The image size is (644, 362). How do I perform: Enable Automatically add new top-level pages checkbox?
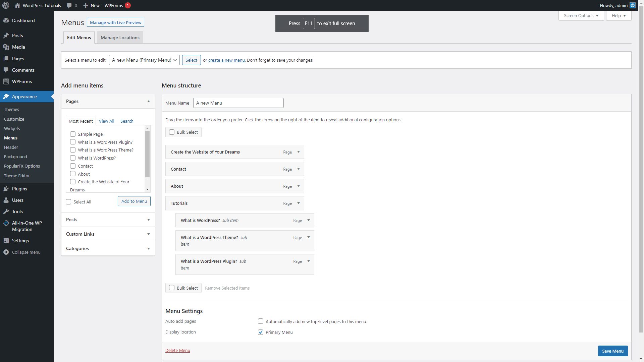point(261,321)
